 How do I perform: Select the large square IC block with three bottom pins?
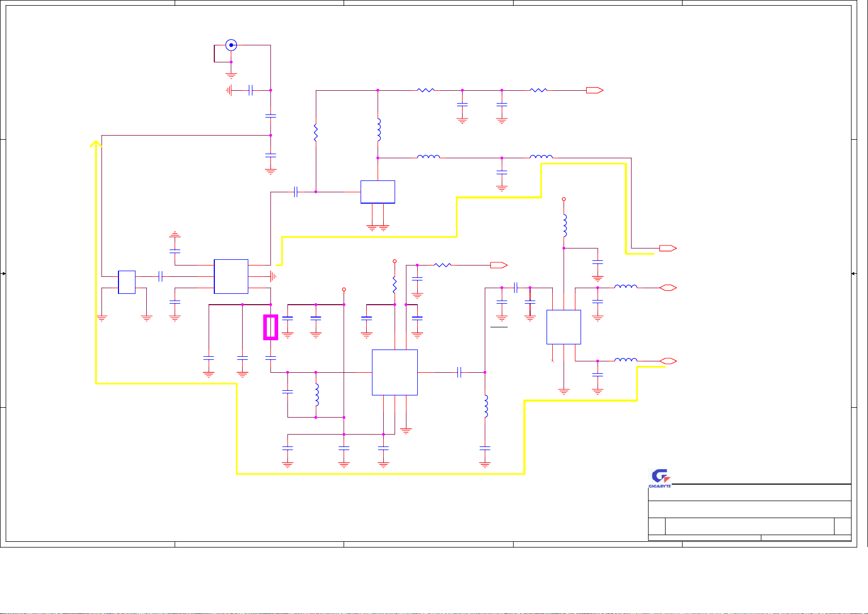[x=395, y=372]
